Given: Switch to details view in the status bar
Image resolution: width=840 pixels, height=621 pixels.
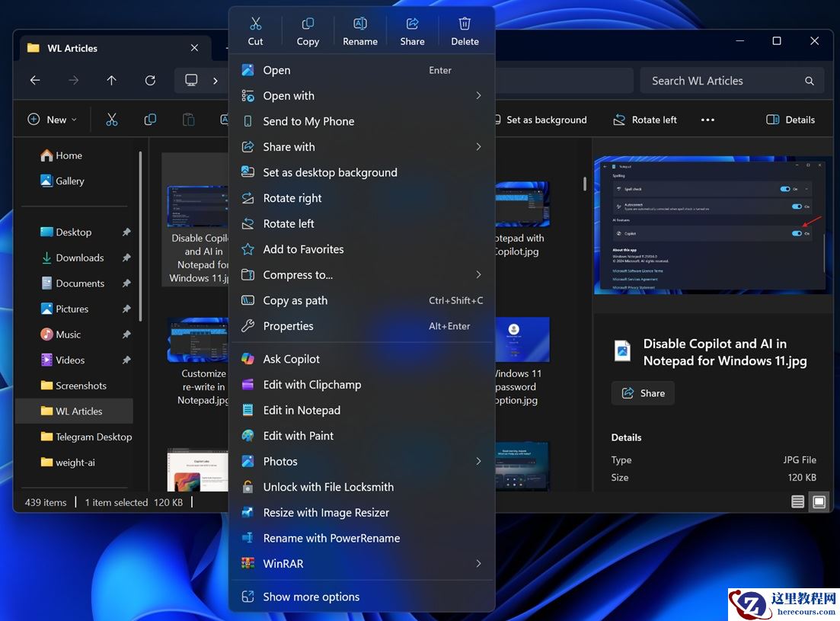Looking at the screenshot, I should 797,501.
